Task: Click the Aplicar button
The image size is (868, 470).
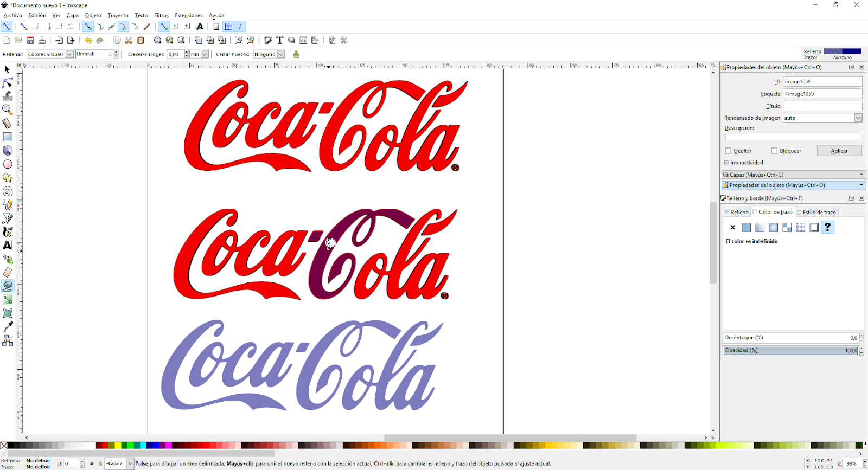Action: coord(839,151)
